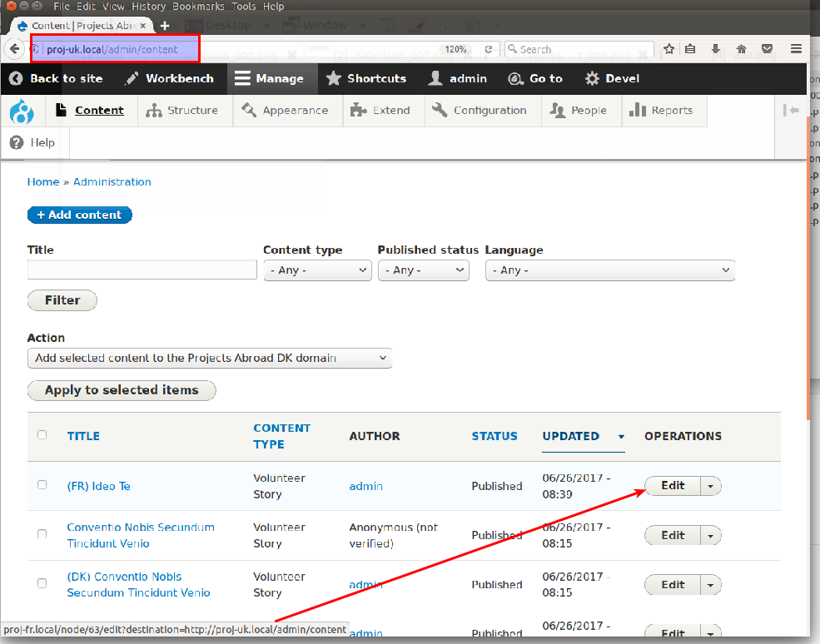Click the browser Search box
The image size is (820, 644).
(579, 49)
